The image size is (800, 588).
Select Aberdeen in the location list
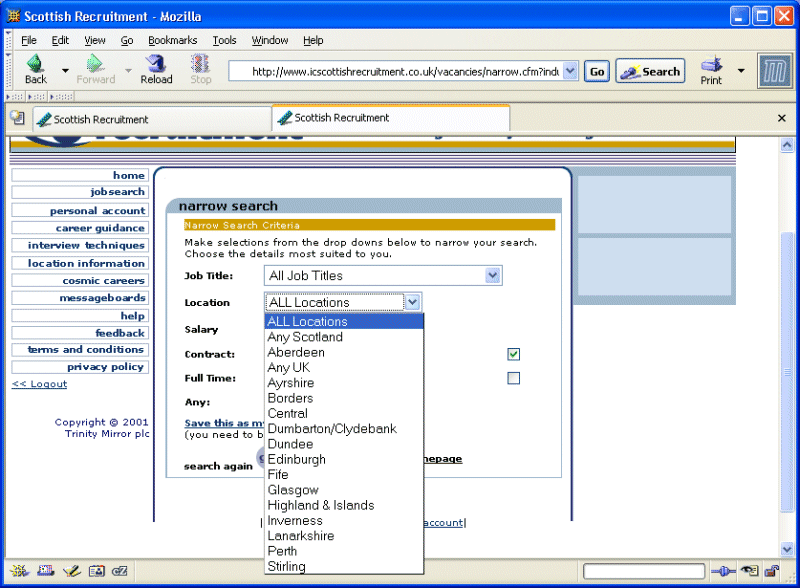(x=344, y=352)
